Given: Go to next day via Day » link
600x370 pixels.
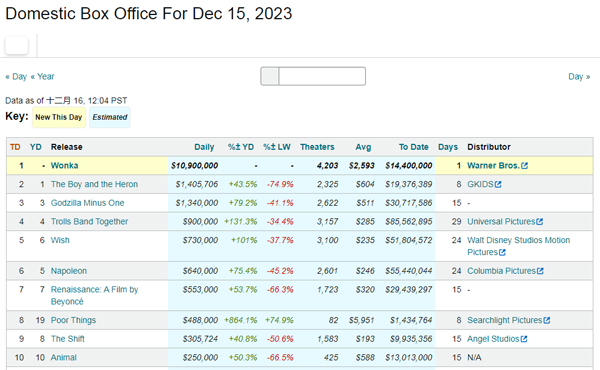Looking at the screenshot, I should point(579,77).
